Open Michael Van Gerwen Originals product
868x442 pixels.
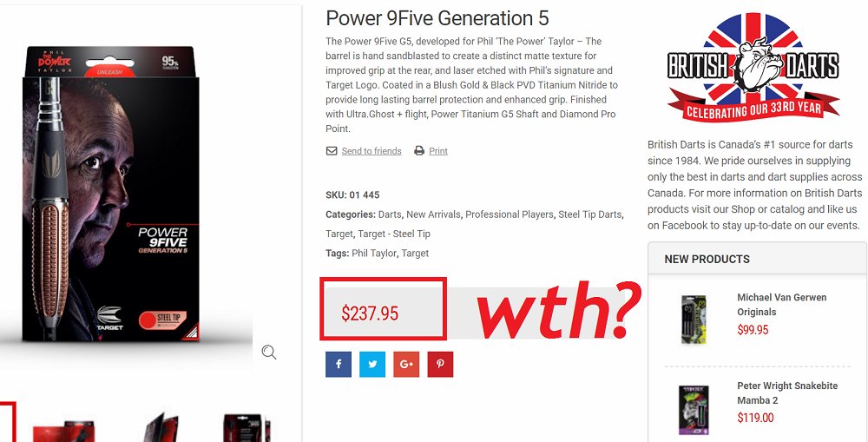click(x=782, y=305)
